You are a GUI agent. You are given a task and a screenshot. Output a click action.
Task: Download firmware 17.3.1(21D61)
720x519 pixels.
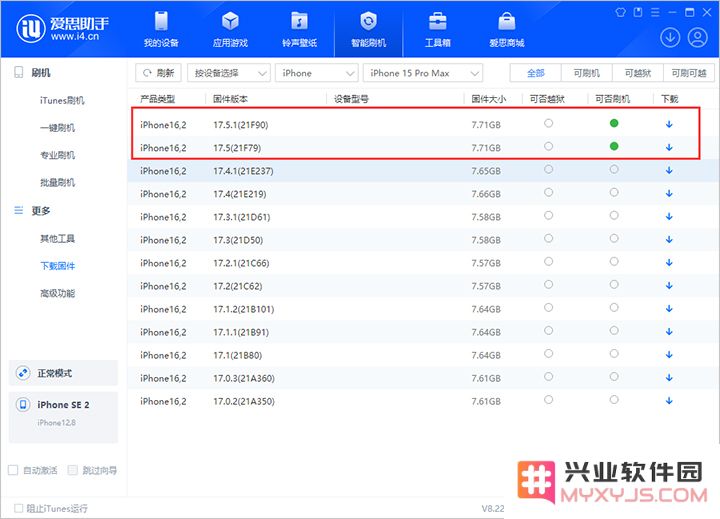pos(669,216)
